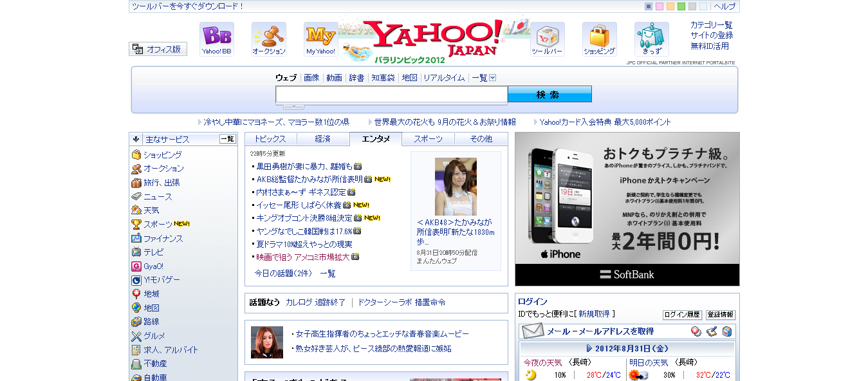This screenshot has width=868, height=381.
Task: Open the カテゴリ一覧 link
Action: coord(712,25)
